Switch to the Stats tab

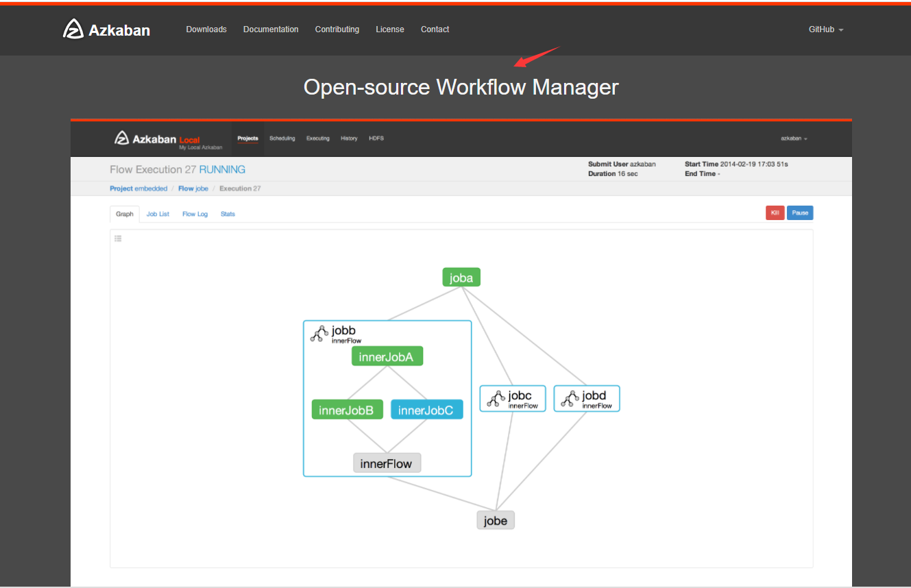tap(228, 214)
